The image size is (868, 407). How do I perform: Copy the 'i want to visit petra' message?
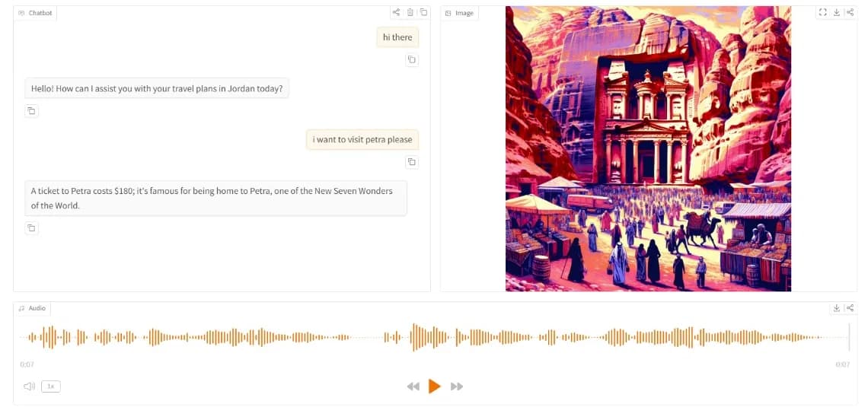pos(412,162)
